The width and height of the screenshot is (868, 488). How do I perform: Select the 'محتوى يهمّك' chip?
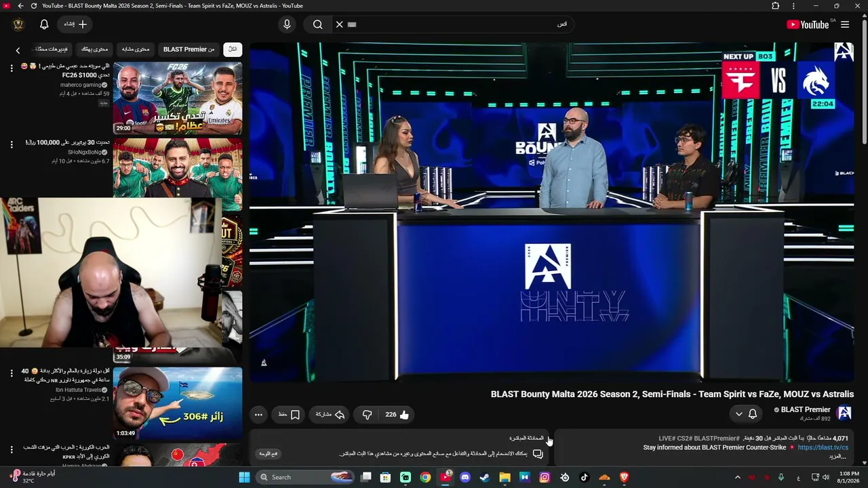[95, 49]
